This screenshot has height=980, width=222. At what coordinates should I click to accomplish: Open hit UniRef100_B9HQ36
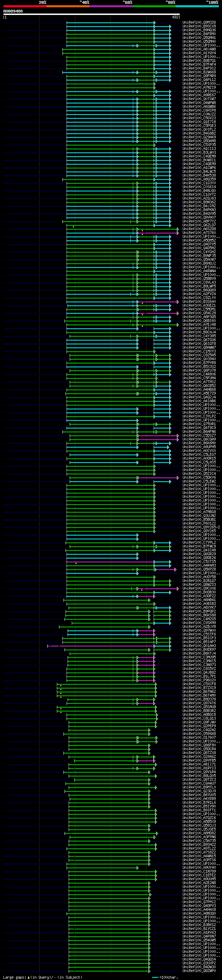point(199,30)
